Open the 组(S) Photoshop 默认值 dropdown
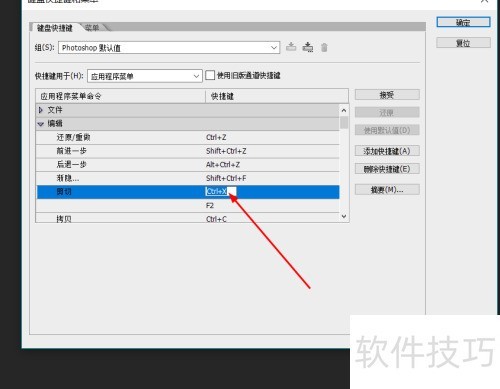 pyautogui.click(x=169, y=48)
